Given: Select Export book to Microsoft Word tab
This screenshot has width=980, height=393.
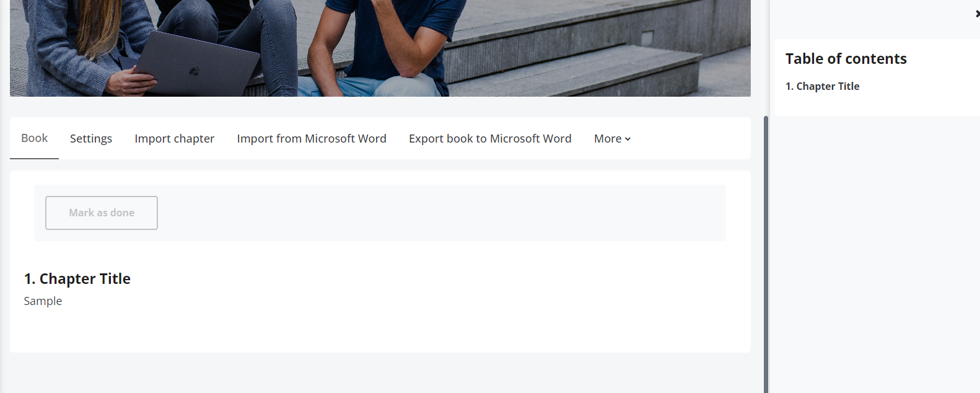Looking at the screenshot, I should pyautogui.click(x=490, y=139).
